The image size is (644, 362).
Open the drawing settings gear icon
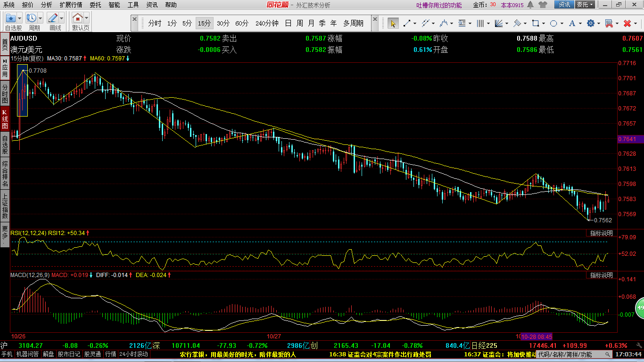(590, 23)
